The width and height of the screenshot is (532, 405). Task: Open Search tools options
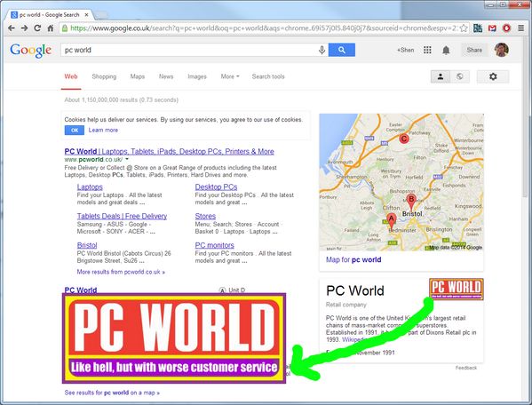click(268, 76)
